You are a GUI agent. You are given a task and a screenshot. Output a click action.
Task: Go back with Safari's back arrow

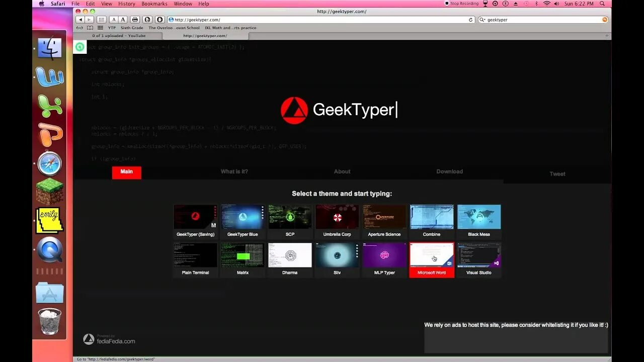80,20
